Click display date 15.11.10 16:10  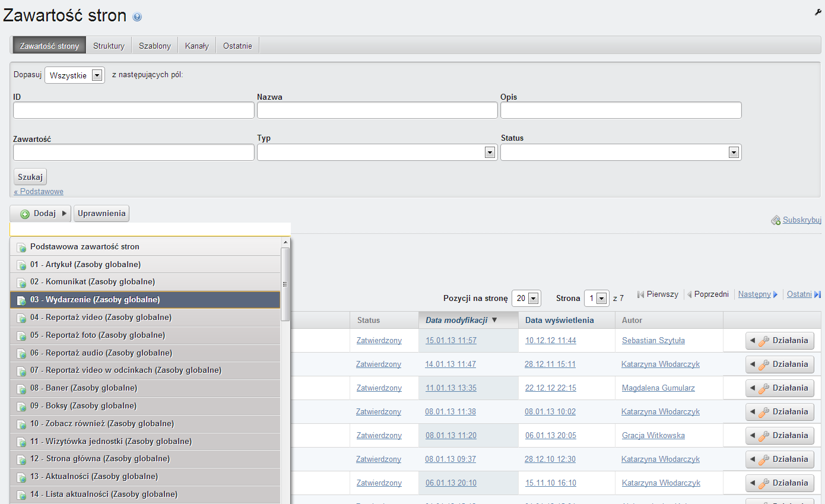click(x=551, y=483)
